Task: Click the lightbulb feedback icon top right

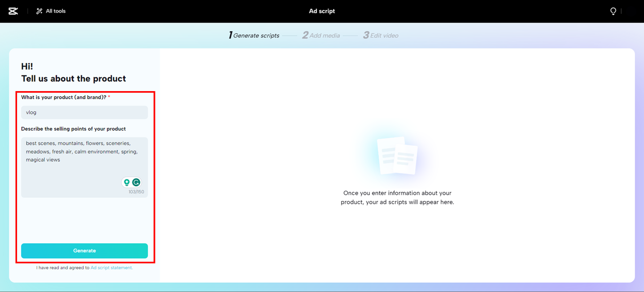Action: coord(613,11)
